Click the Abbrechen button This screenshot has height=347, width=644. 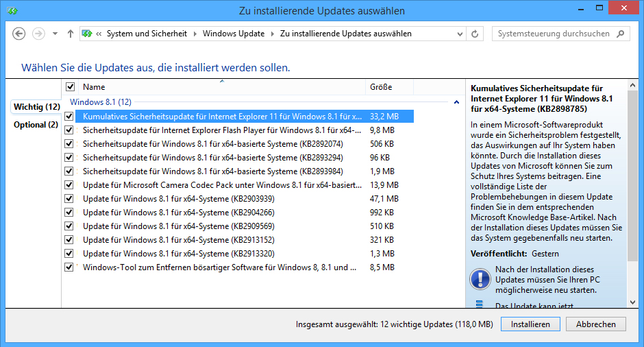[596, 324]
